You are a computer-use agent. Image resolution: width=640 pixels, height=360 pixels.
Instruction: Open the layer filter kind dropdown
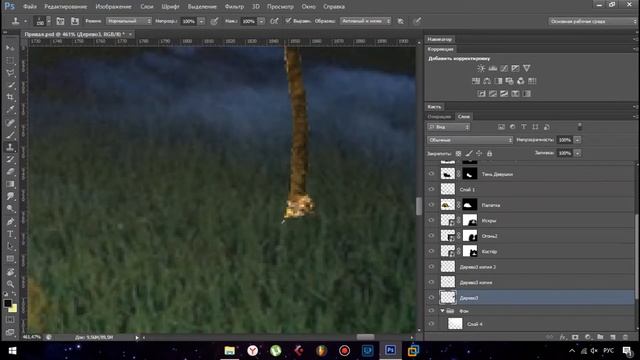click(449, 127)
